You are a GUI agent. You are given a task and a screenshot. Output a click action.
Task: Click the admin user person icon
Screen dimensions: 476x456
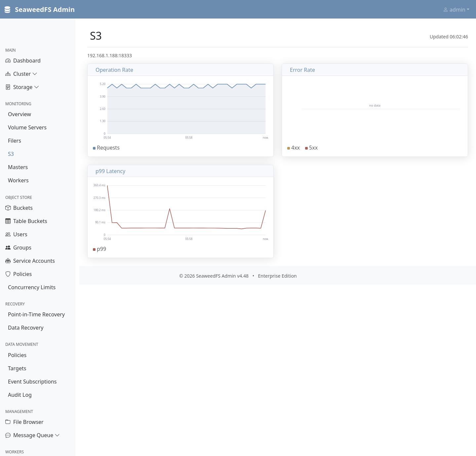[x=446, y=10]
